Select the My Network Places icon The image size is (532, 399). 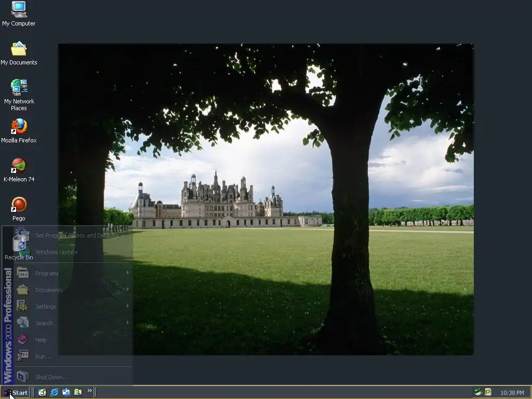coord(19,95)
